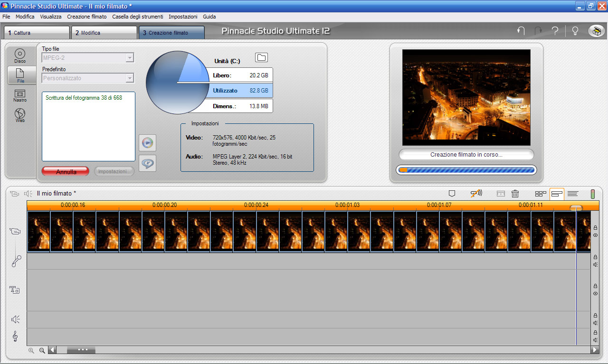This screenshot has width=608, height=364.
Task: Mute the original audio track
Action: (x=595, y=264)
